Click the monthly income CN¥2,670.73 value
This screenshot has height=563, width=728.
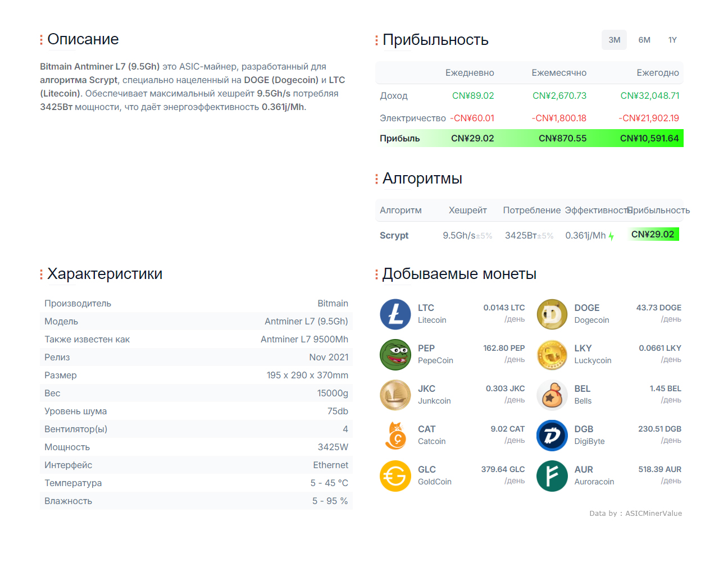[559, 95]
